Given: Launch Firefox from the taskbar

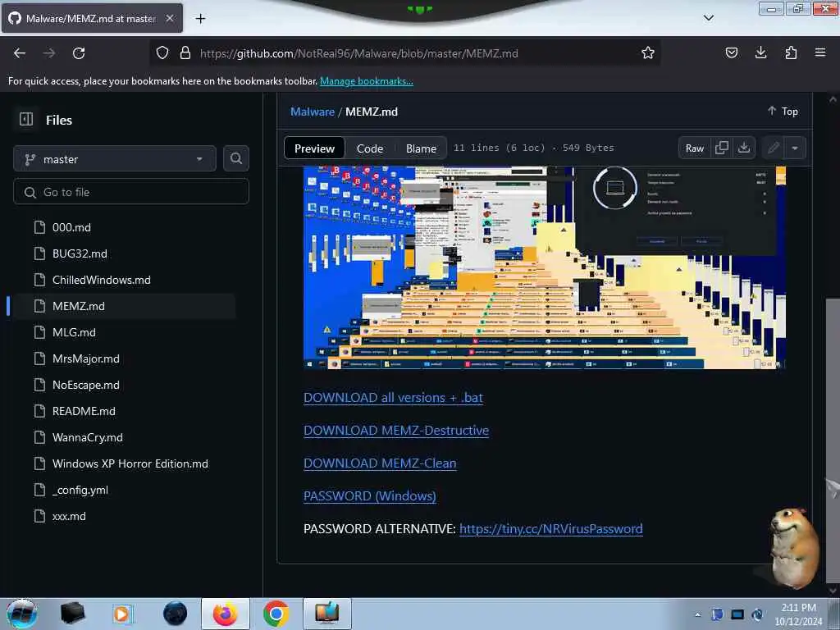Looking at the screenshot, I should click(225, 614).
